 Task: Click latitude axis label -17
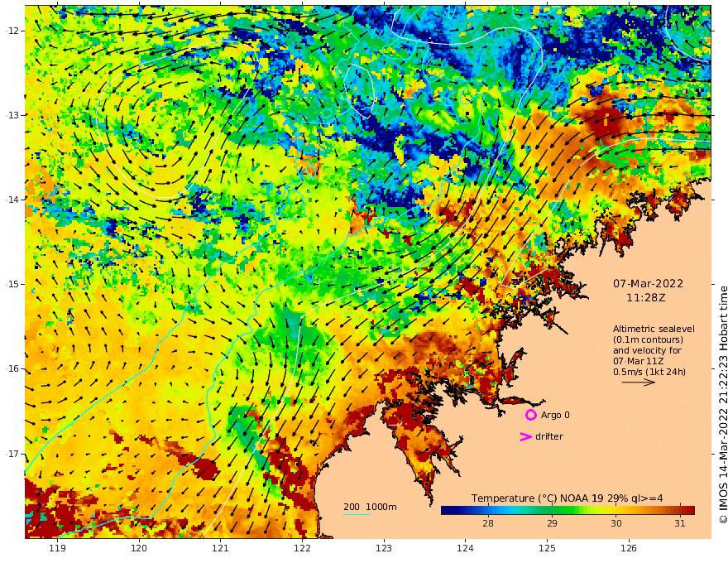[x=12, y=454]
